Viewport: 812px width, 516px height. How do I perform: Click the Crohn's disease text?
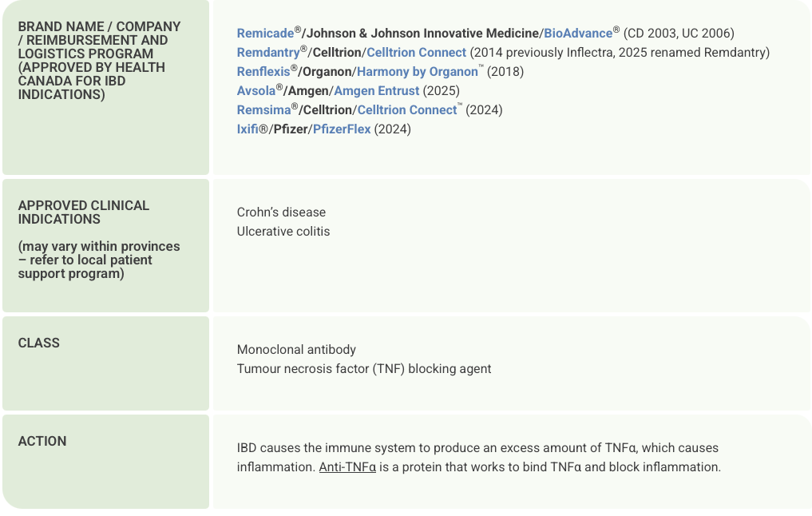[281, 212]
